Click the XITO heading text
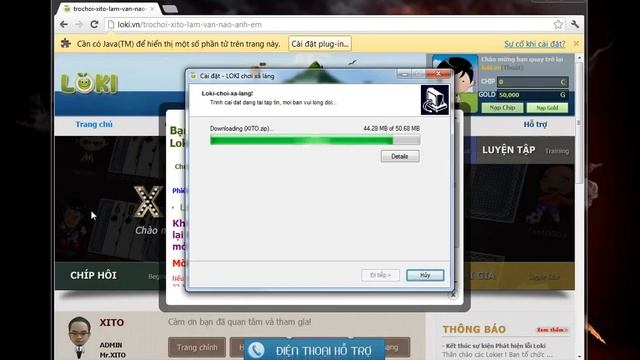Viewport: 640px width, 360px height. tap(112, 322)
